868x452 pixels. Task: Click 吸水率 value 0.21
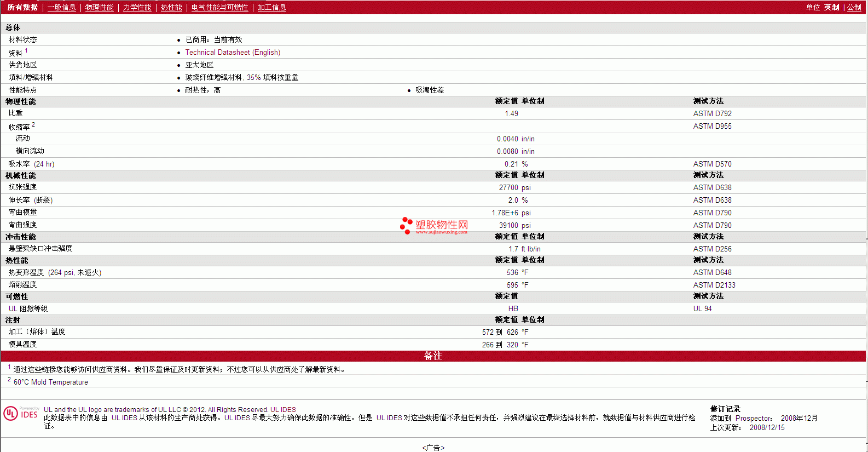coord(511,164)
